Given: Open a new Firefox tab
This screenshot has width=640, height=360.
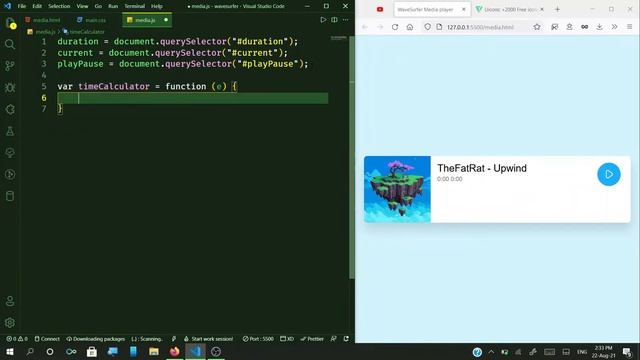Looking at the screenshot, I should tap(557, 9).
